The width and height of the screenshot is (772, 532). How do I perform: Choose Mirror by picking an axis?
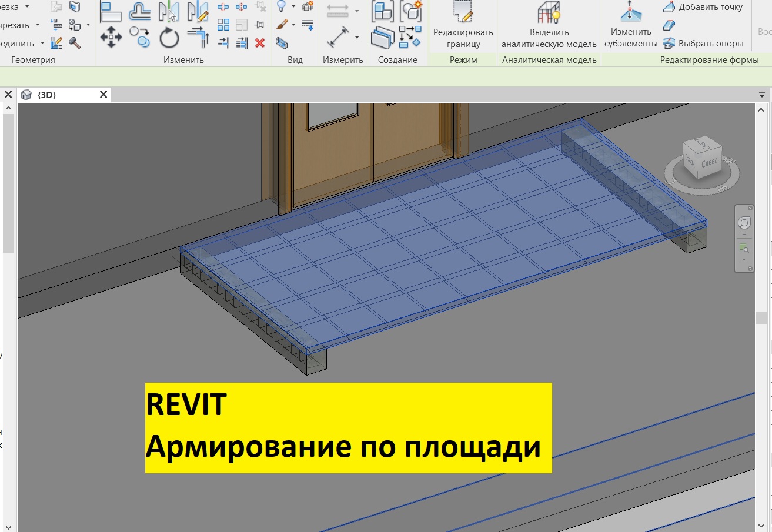(169, 11)
